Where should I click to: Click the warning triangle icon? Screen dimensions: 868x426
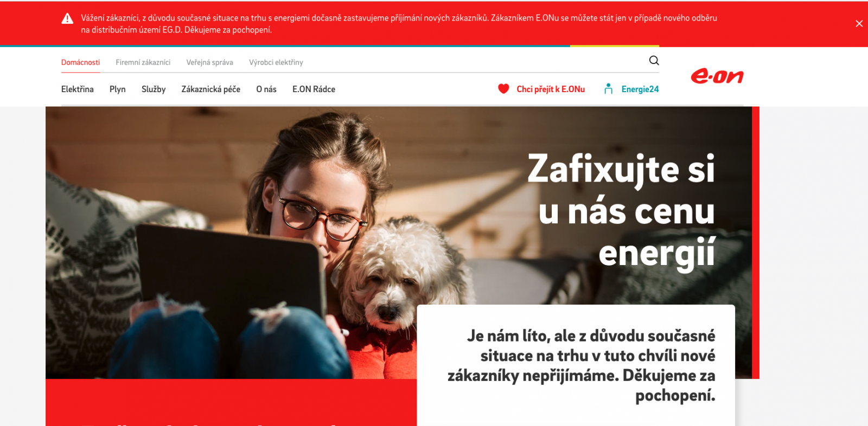click(x=67, y=19)
